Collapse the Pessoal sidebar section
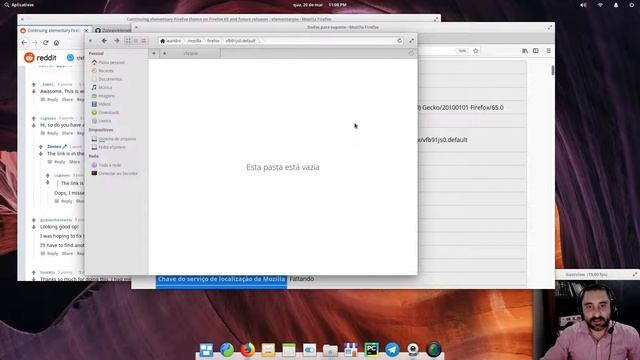 tap(96, 53)
